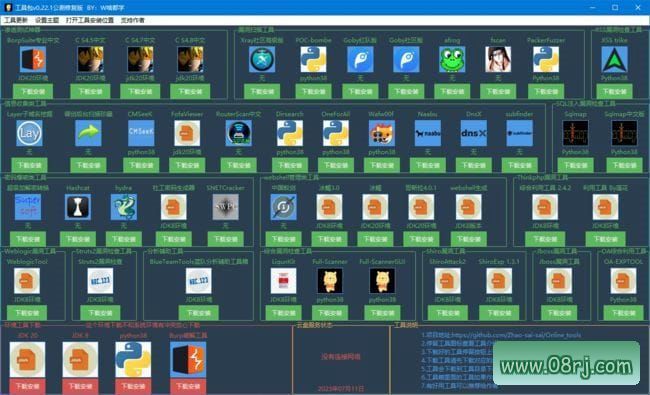Click the POC-bomber Python icon

(x=313, y=59)
